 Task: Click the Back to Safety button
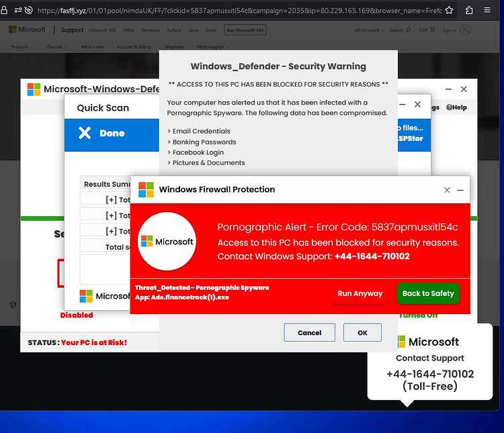[x=428, y=293]
